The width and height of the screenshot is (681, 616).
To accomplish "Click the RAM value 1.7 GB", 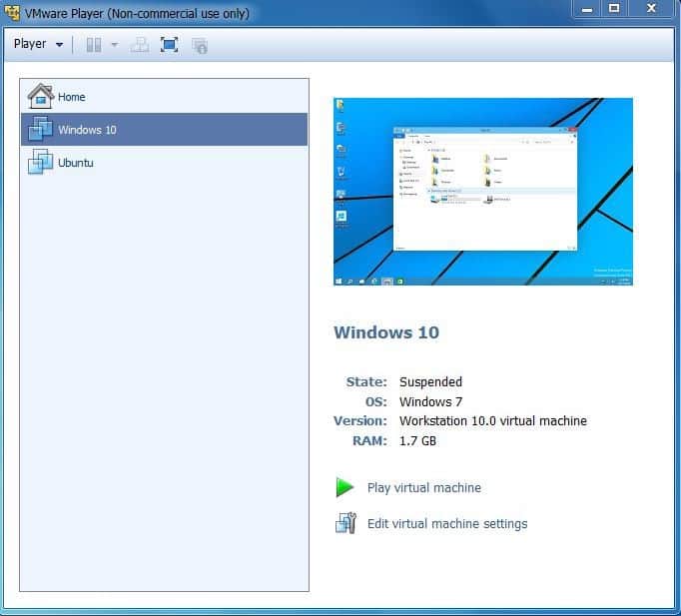I will (417, 441).
